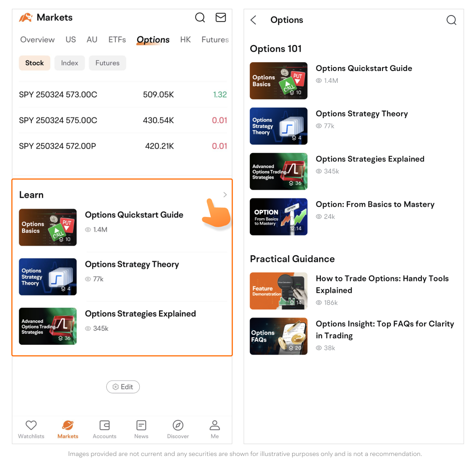The height and width of the screenshot is (463, 476).
Task: Open How to Trade Options: Handy Tools Explained
Action: click(382, 284)
